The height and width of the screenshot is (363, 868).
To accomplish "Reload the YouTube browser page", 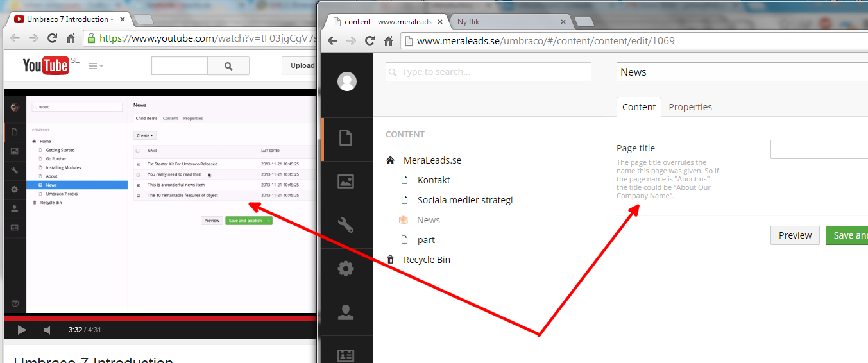I will [x=52, y=38].
